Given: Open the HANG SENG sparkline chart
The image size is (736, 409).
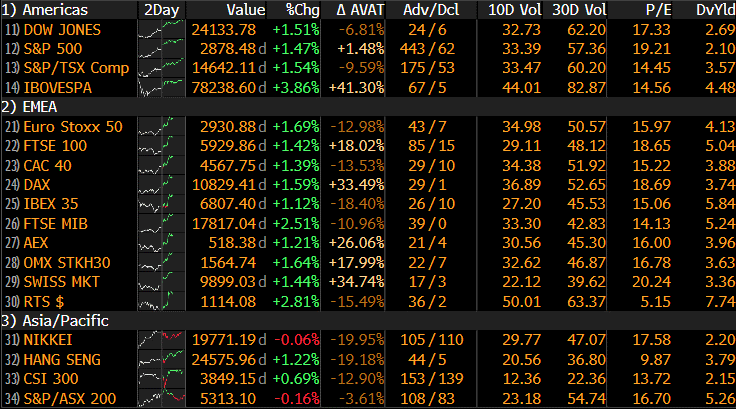Looking at the screenshot, I should coord(161,359).
